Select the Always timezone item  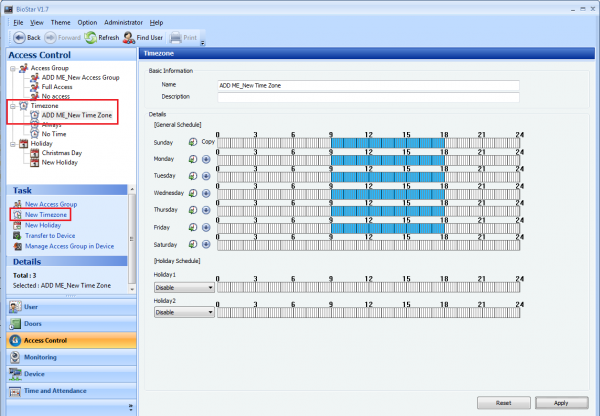54,124
